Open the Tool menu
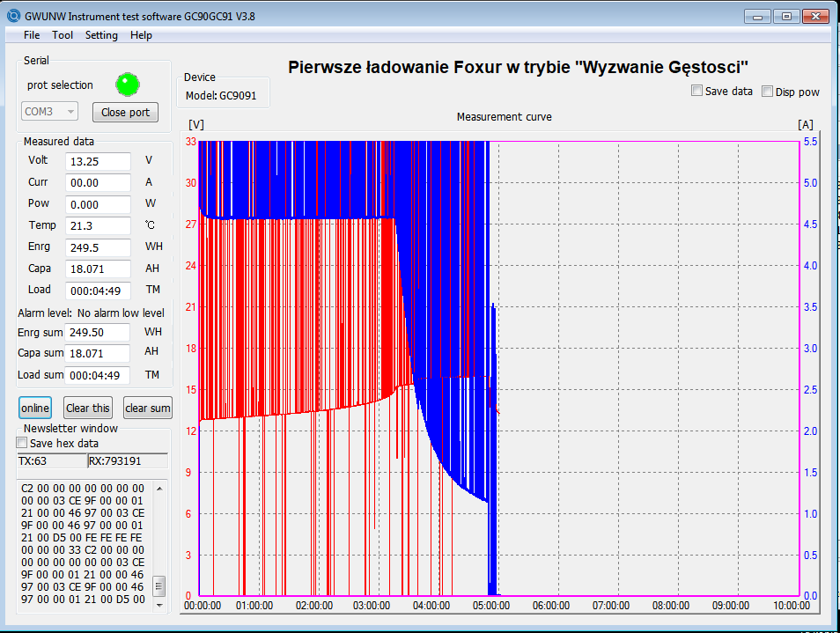The width and height of the screenshot is (840, 633). tap(63, 35)
